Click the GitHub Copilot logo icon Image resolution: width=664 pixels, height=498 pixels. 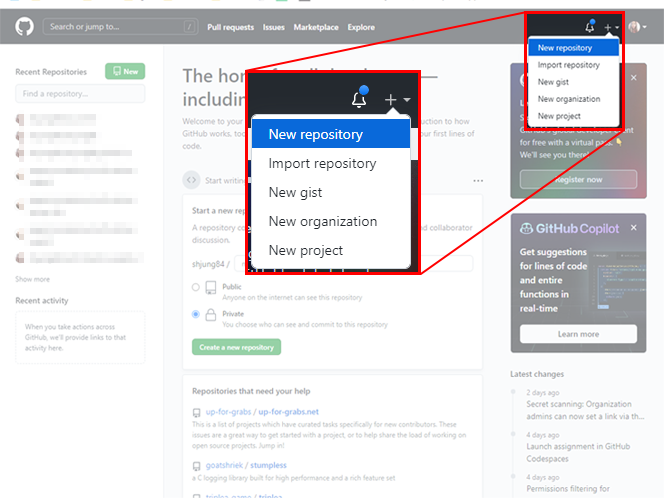click(x=526, y=229)
